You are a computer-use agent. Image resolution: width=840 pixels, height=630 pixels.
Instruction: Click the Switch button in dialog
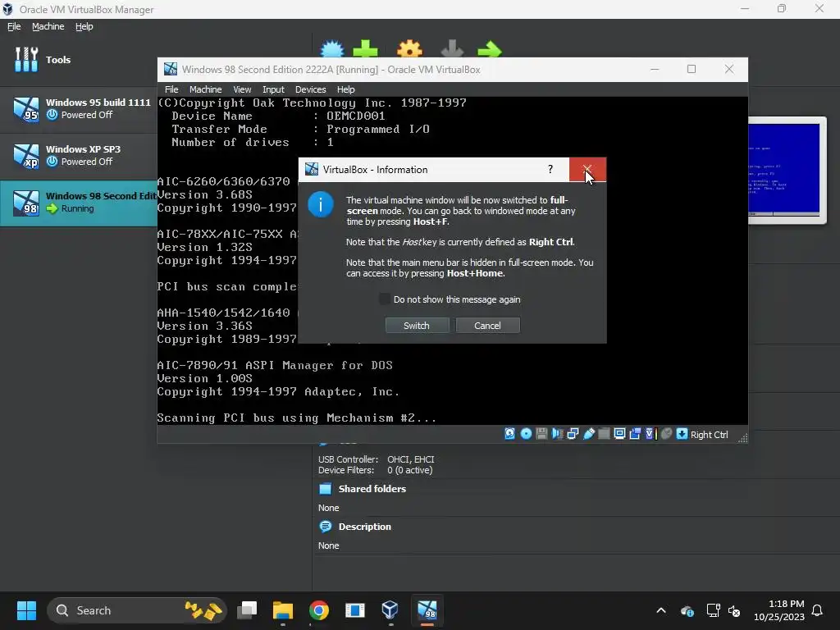click(417, 325)
